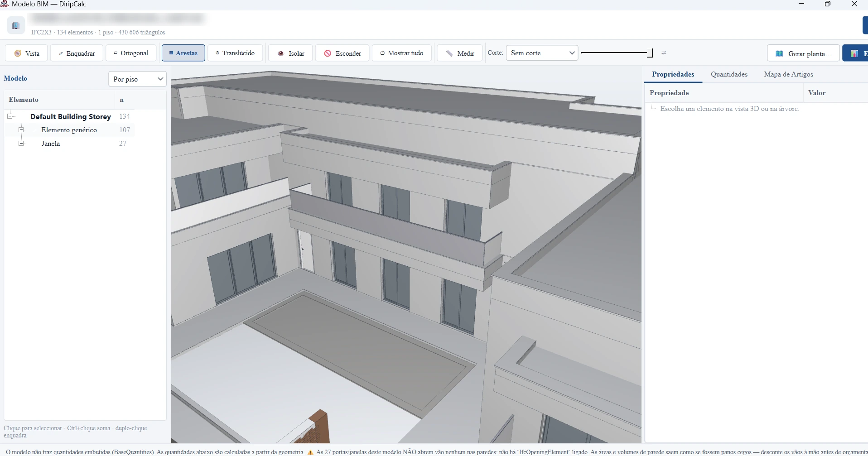Click the flip cut direction icon
Image resolution: width=868 pixels, height=456 pixels.
(664, 53)
